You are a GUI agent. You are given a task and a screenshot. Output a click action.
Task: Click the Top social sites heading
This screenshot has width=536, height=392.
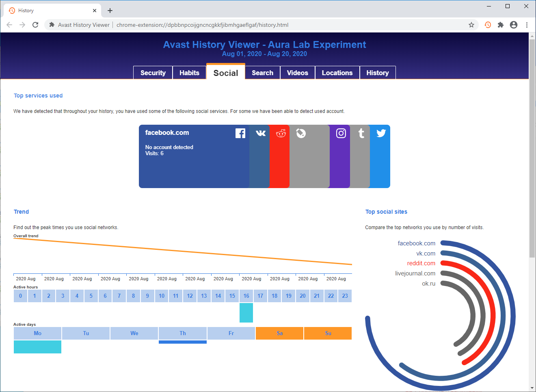(x=386, y=212)
